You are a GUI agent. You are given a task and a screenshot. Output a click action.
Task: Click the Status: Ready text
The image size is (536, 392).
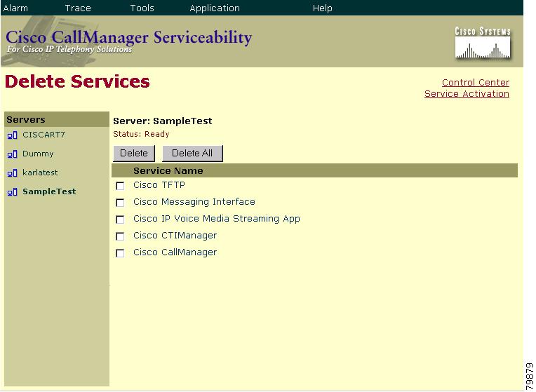(141, 134)
